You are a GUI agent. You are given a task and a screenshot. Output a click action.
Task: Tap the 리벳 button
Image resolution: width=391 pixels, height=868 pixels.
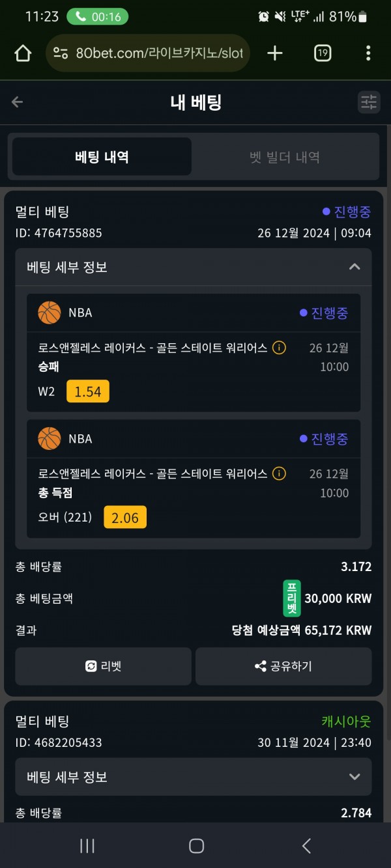[104, 666]
